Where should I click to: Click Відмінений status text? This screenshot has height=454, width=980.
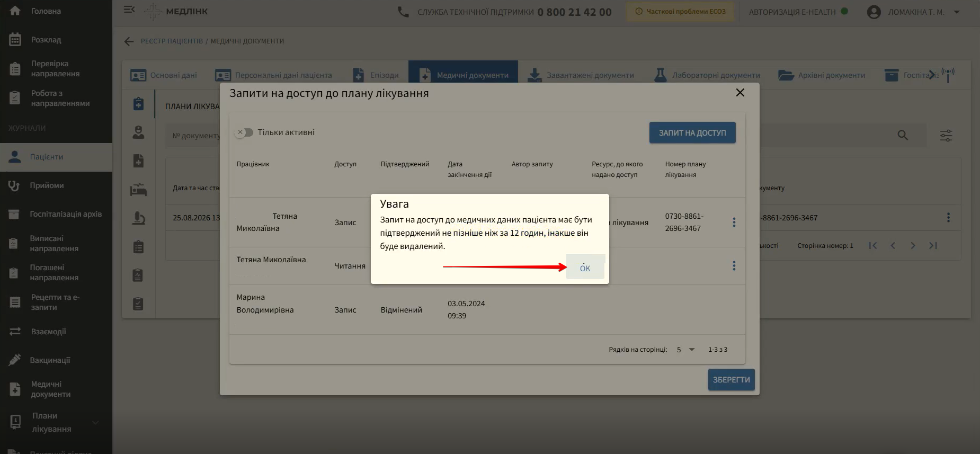(x=401, y=310)
